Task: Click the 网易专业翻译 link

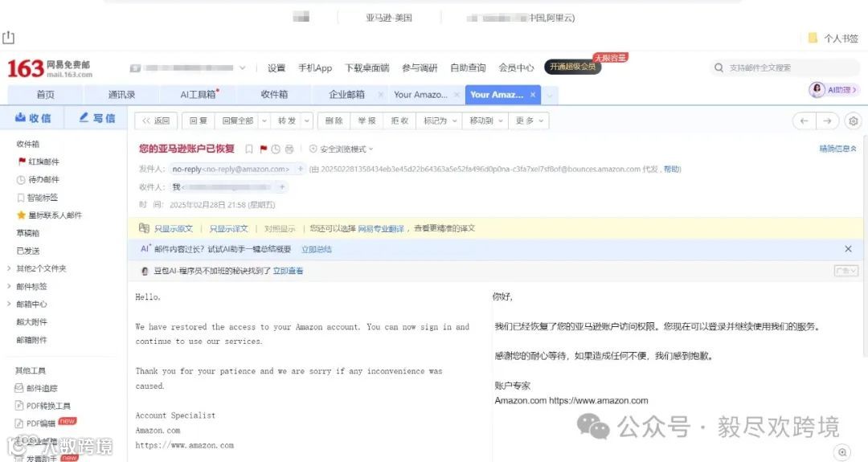Action: pyautogui.click(x=381, y=228)
